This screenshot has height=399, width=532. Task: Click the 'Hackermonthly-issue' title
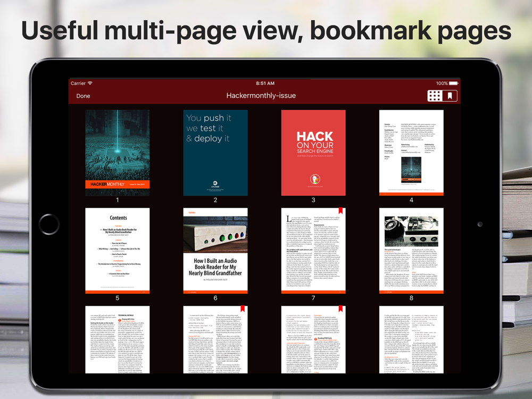(261, 96)
